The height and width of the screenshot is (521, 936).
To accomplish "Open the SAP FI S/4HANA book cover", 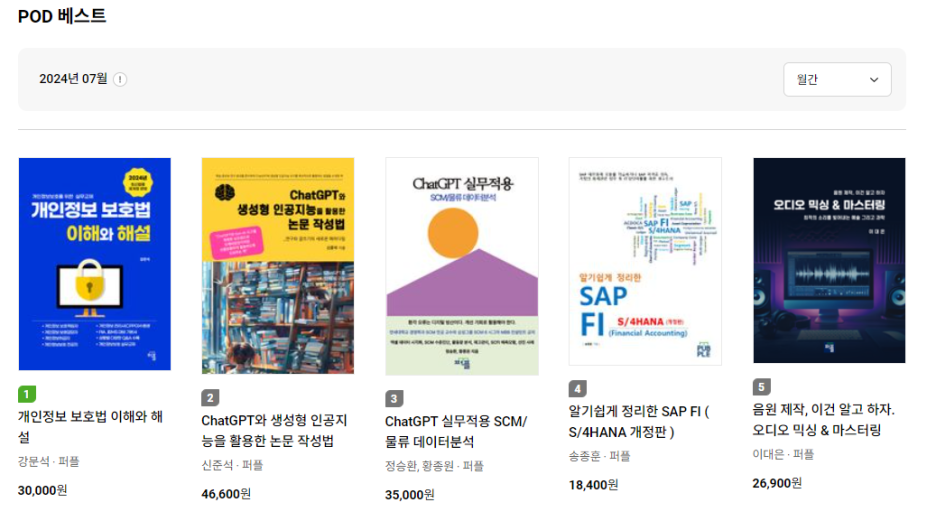I will tap(645, 261).
